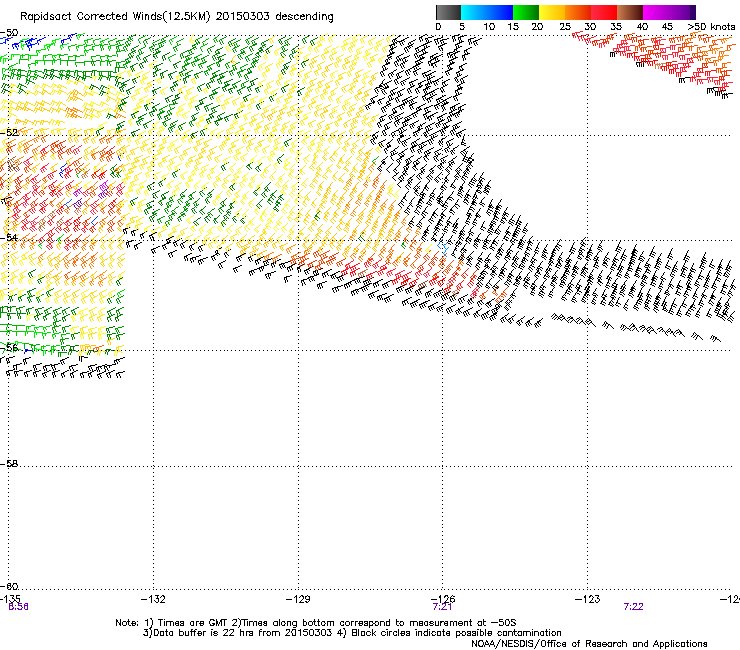The width and height of the screenshot is (740, 650).
Task: Click the latitude label -56
Action: 9,348
